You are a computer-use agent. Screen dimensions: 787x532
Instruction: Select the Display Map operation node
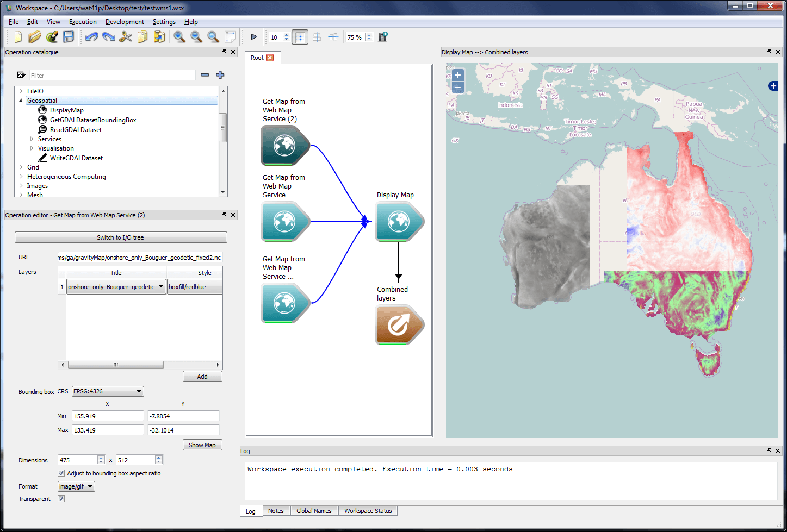coord(399,222)
